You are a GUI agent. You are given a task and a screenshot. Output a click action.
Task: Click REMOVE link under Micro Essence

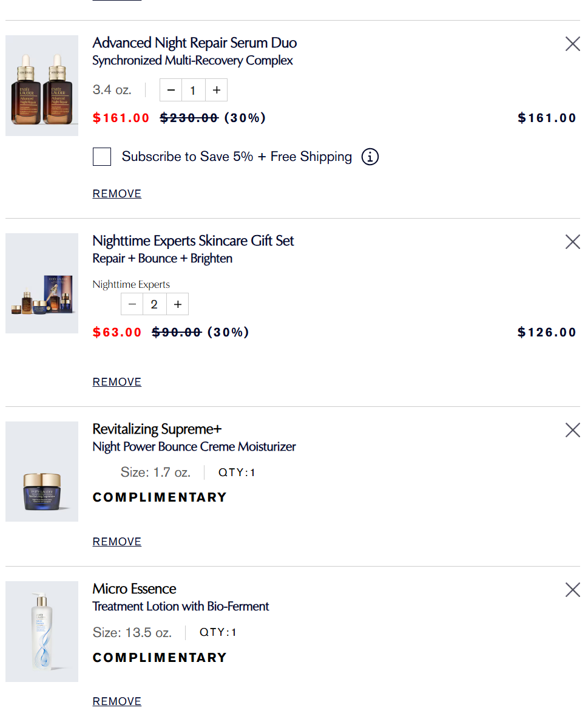117,701
